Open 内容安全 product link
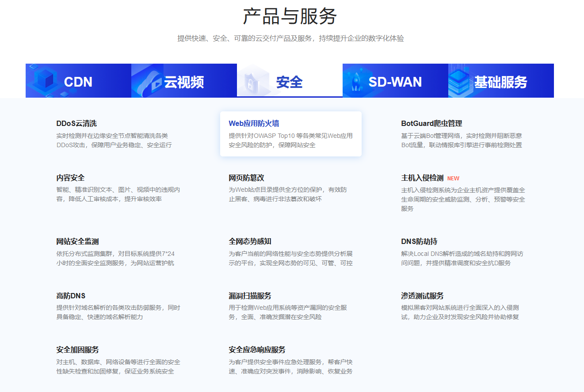Screen dimensions: 584x392 pyautogui.click(x=70, y=178)
